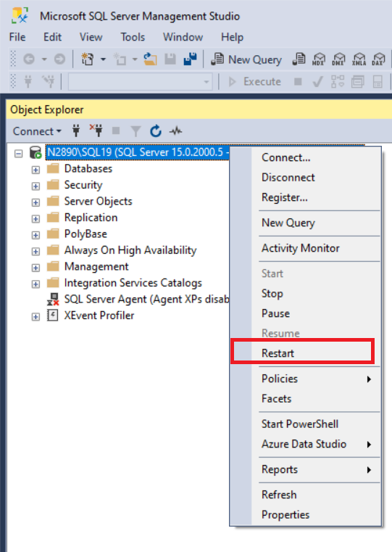Click the XEvent Profiler icon
The width and height of the screenshot is (392, 552).
pyautogui.click(x=52, y=315)
